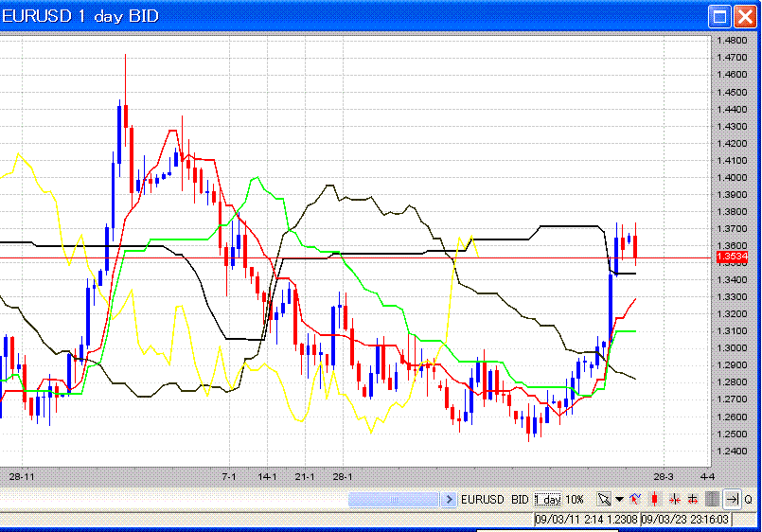762x532 pixels.
Task: Click the EURUSD symbol selector
Action: click(483, 499)
